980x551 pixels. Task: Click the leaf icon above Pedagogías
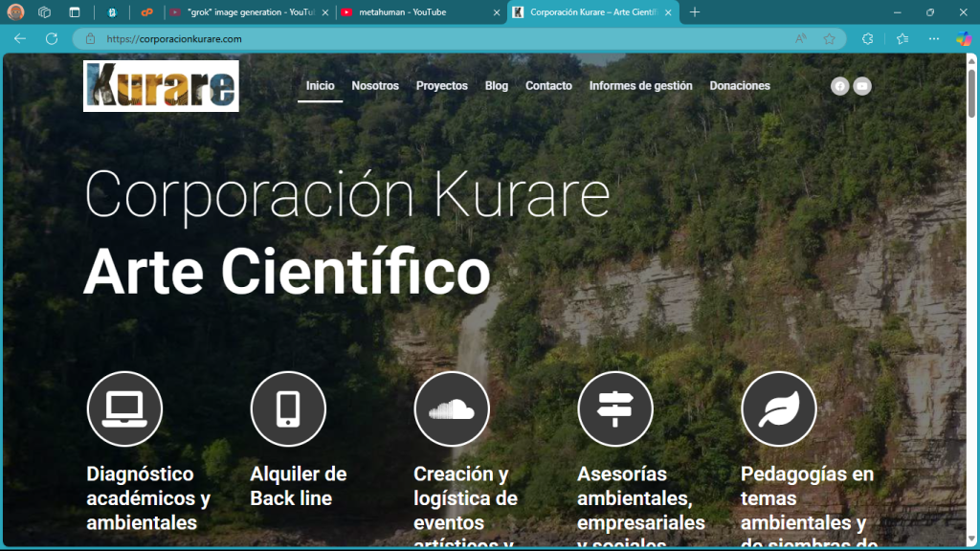[x=778, y=408]
